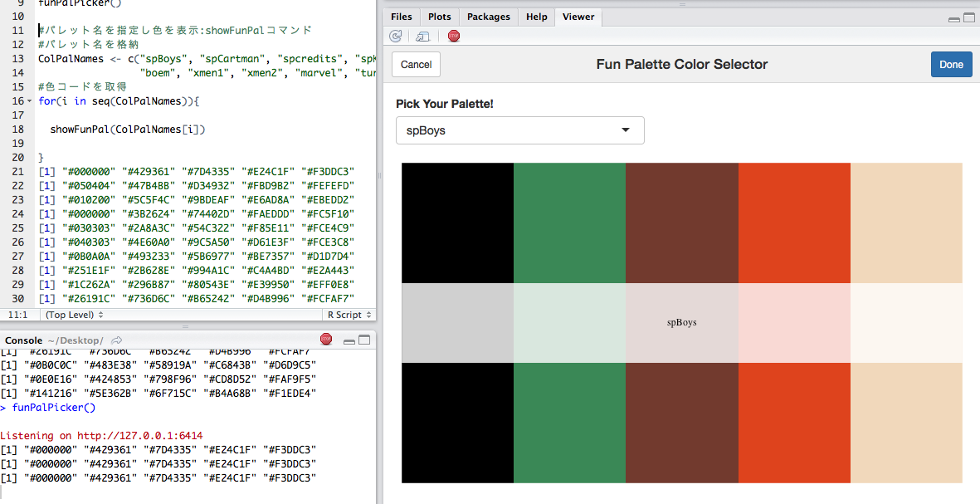Click green swatch in lower palette band

(x=569, y=423)
